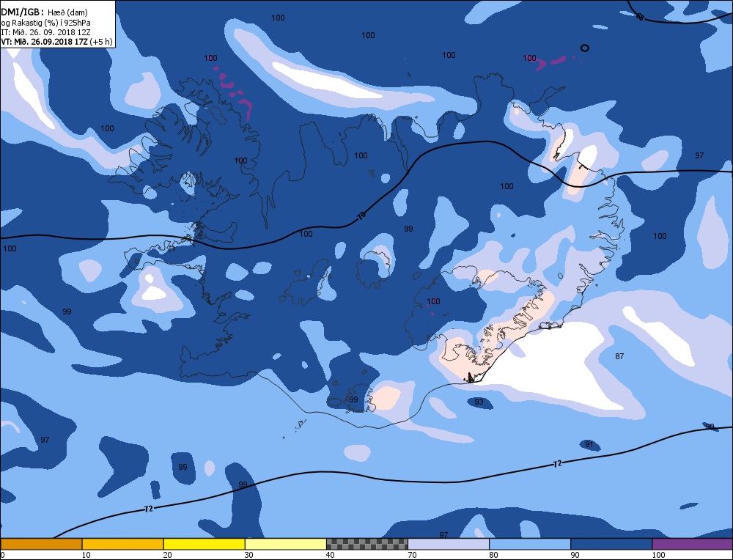Click the '70' contour line label
733x560 pixels.
pos(361,216)
